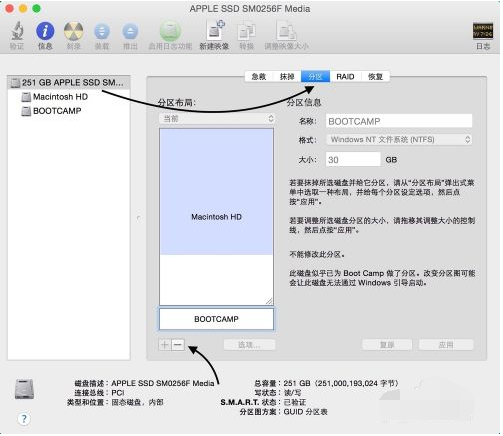The image size is (503, 436).
Task: Click the 固态磁盘，内部 type and location value
Action: [137, 402]
